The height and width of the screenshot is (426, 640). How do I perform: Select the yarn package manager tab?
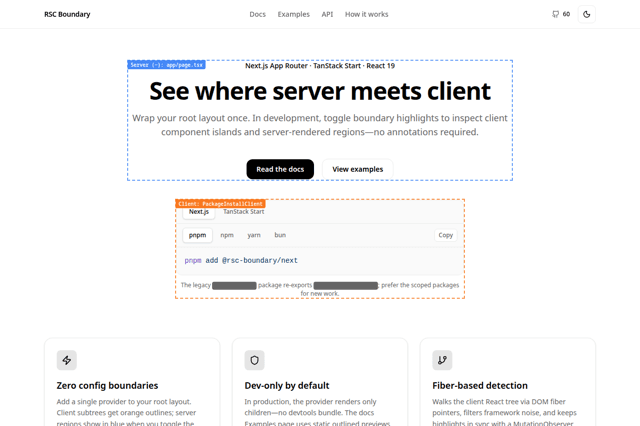[254, 235]
